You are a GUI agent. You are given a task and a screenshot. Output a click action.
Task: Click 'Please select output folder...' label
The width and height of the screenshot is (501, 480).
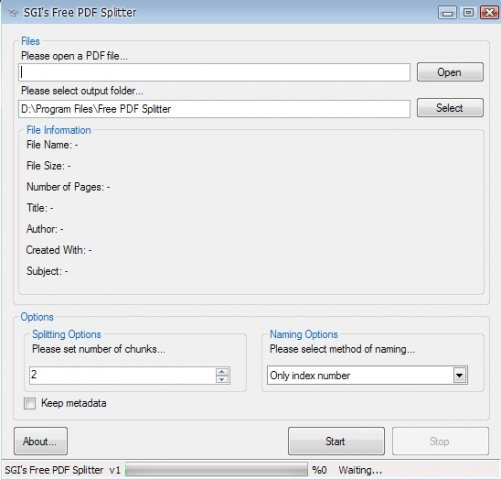coord(82,91)
